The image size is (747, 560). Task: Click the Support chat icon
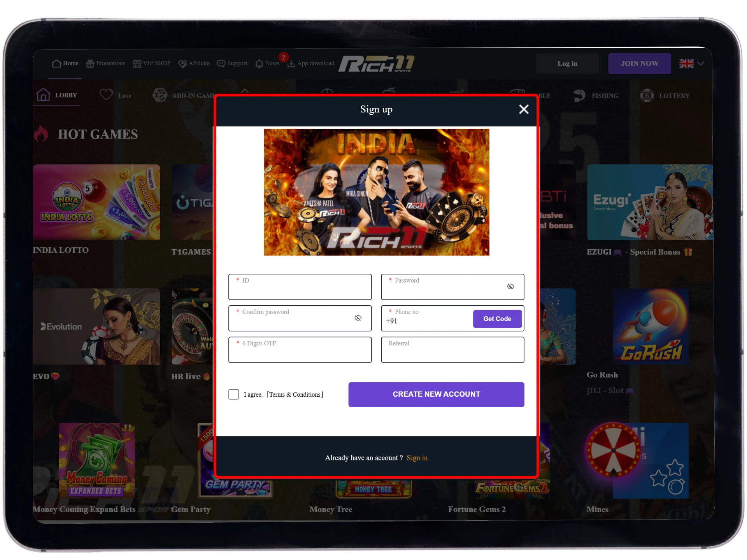pyautogui.click(x=221, y=63)
